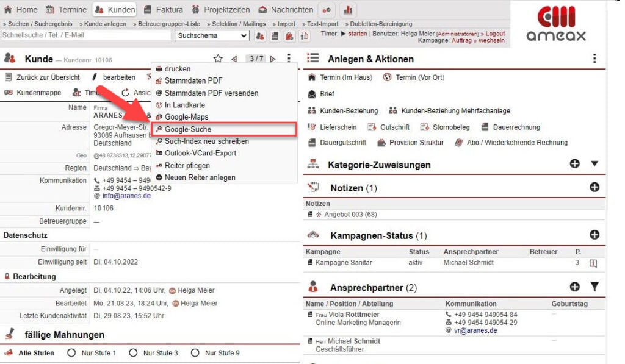This screenshot has height=364, width=625.
Task: Click the Home icon in the main navigation
Action: [x=7, y=9]
